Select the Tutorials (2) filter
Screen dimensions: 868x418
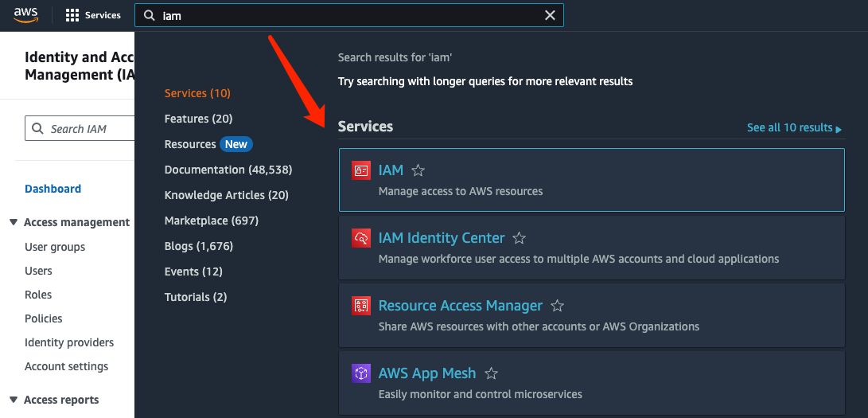[196, 297]
